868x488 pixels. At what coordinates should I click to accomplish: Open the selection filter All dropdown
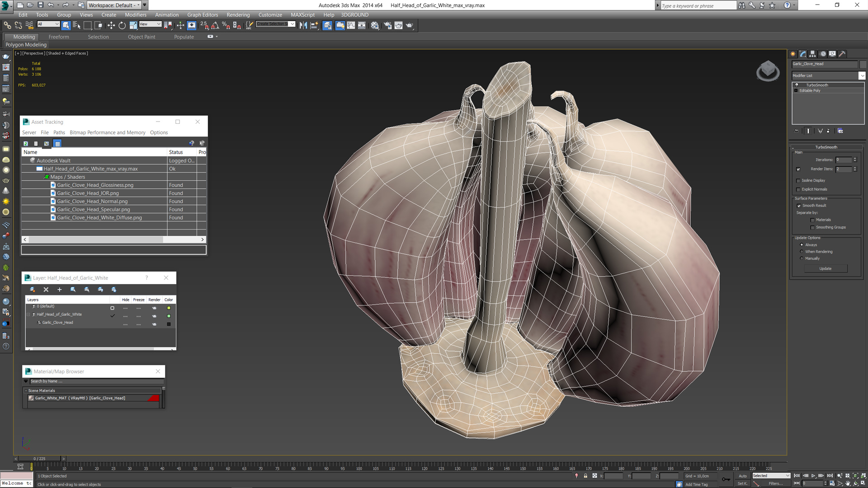coord(48,24)
